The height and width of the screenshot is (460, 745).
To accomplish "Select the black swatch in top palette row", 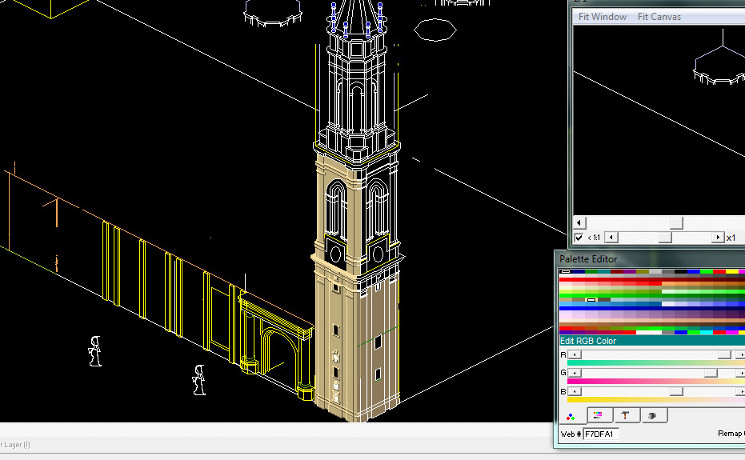I will [681, 272].
